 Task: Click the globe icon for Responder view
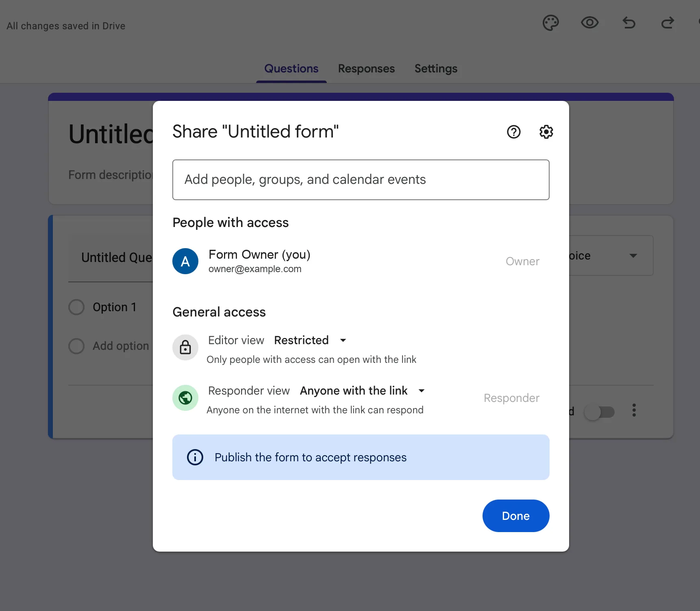[x=185, y=398]
